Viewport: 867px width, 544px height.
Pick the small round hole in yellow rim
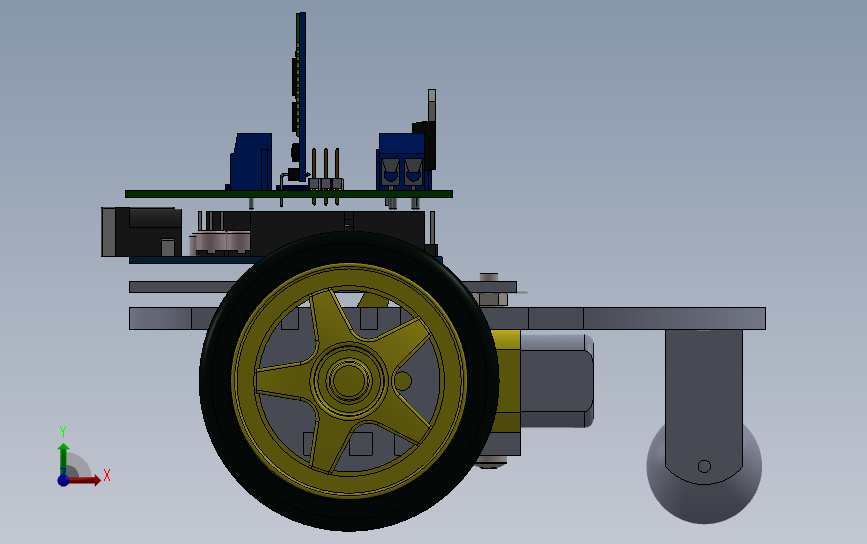click(403, 381)
